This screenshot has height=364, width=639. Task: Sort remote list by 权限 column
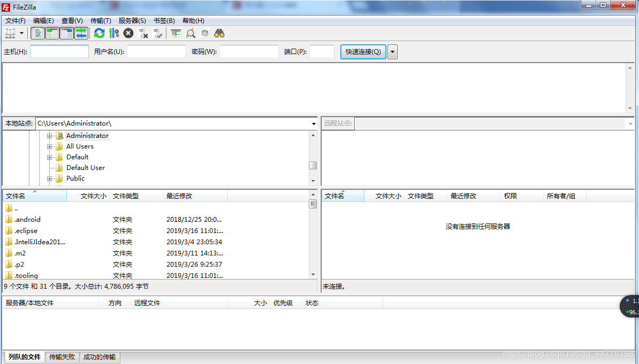tap(522, 196)
